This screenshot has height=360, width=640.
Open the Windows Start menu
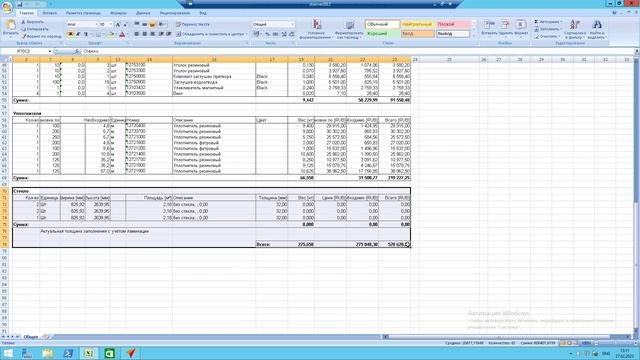(x=8, y=353)
